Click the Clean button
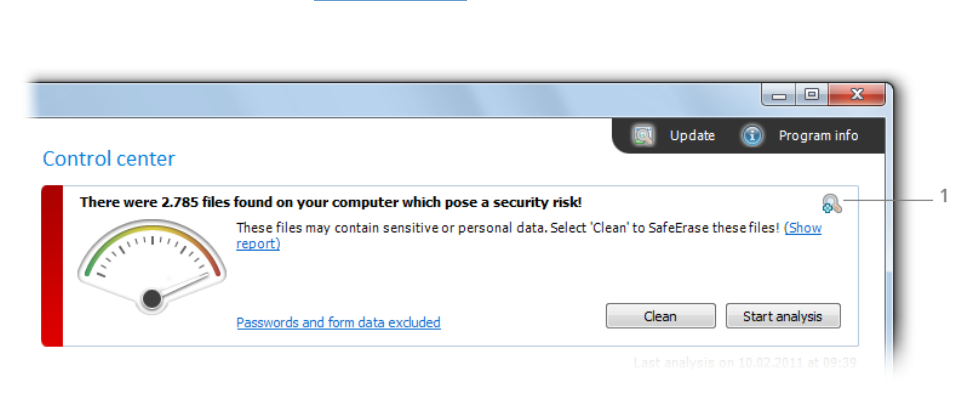Screen dimensions: 961x410 click(661, 316)
